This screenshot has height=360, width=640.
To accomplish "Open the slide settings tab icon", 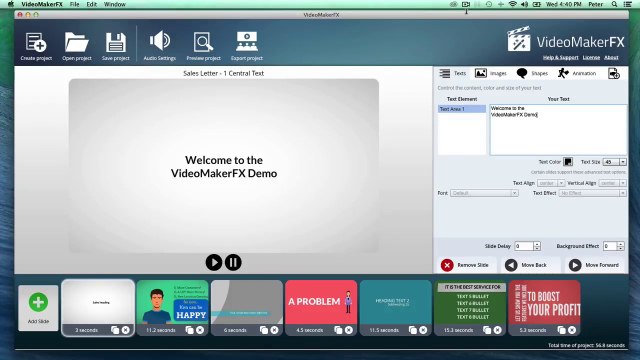I will pos(614,73).
